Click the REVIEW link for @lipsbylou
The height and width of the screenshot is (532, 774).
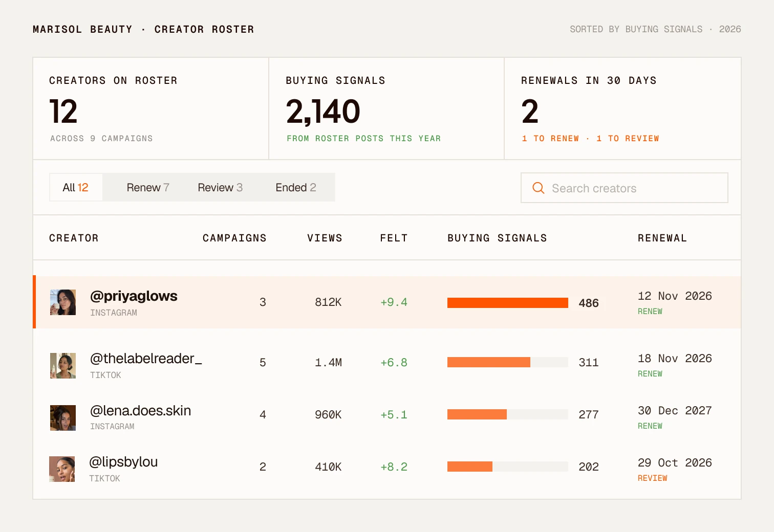[x=652, y=478]
